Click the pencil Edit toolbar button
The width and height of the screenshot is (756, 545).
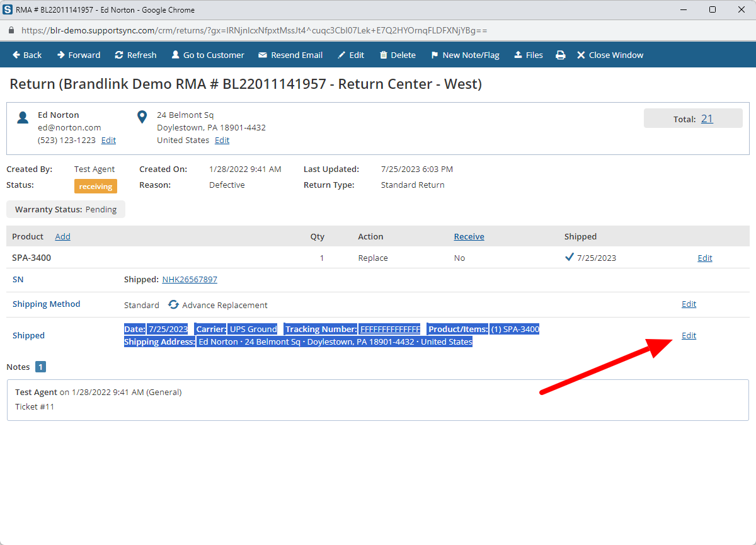[x=351, y=55]
